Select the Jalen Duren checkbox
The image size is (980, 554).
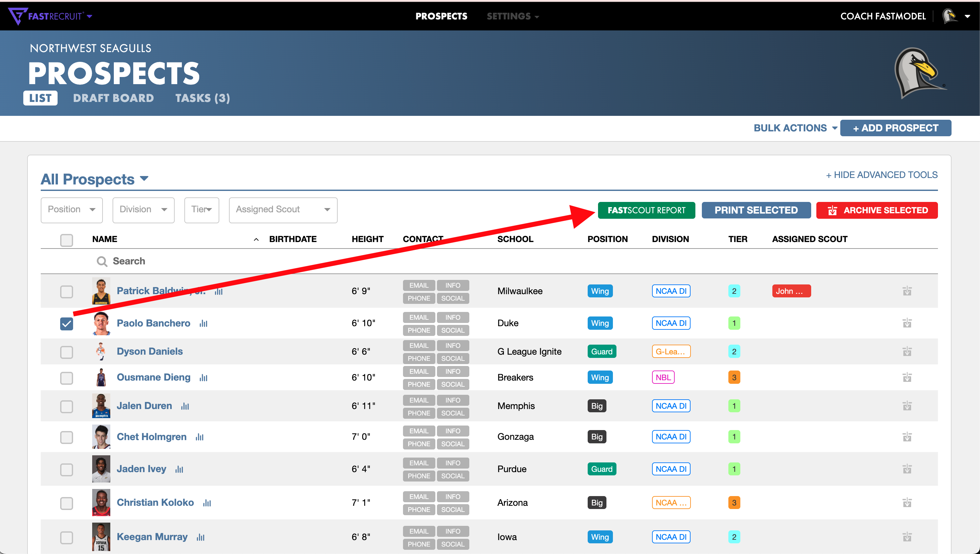pyautogui.click(x=67, y=407)
